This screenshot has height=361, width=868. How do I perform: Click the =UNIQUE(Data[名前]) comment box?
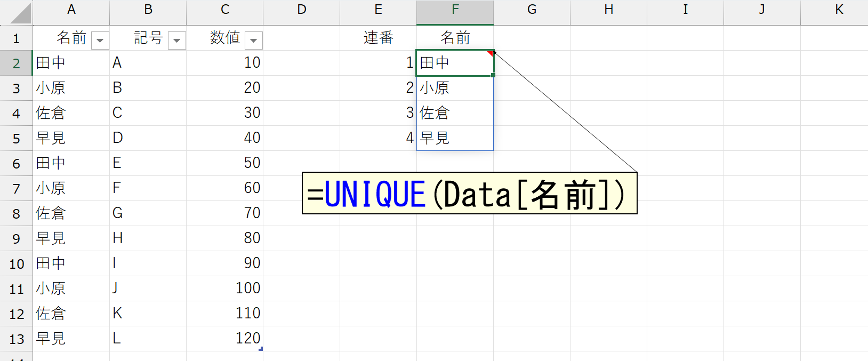(x=470, y=193)
